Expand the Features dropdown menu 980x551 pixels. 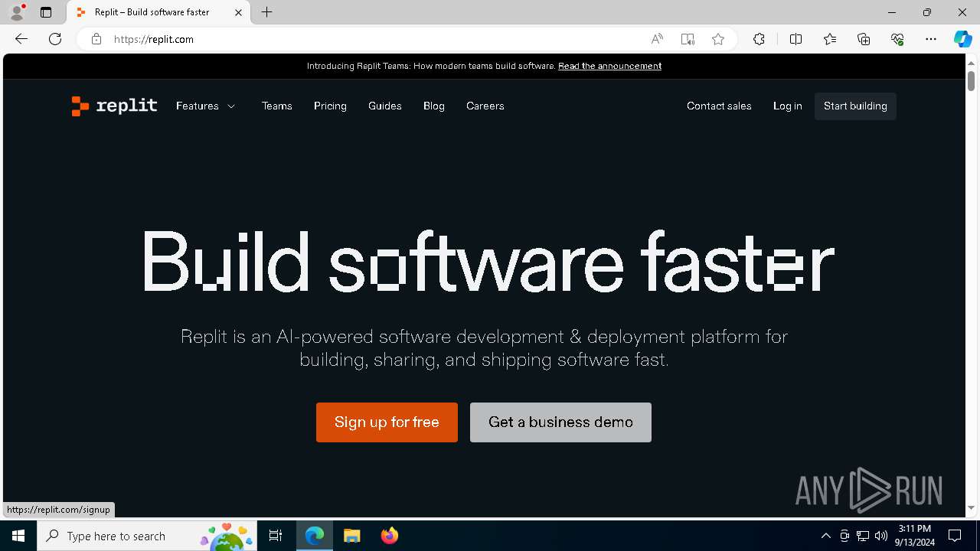point(205,106)
